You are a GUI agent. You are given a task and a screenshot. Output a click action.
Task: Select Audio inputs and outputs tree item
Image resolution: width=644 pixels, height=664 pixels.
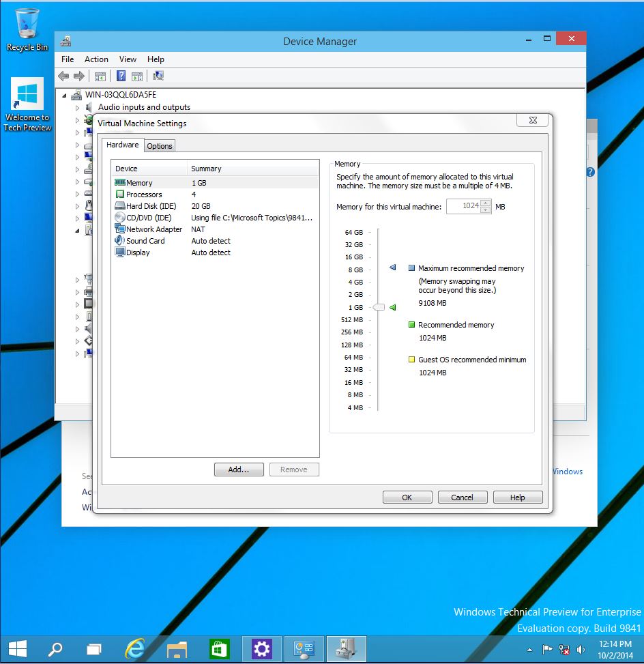pyautogui.click(x=144, y=107)
